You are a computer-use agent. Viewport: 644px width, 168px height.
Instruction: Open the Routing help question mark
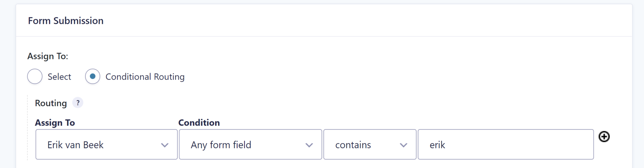point(78,103)
